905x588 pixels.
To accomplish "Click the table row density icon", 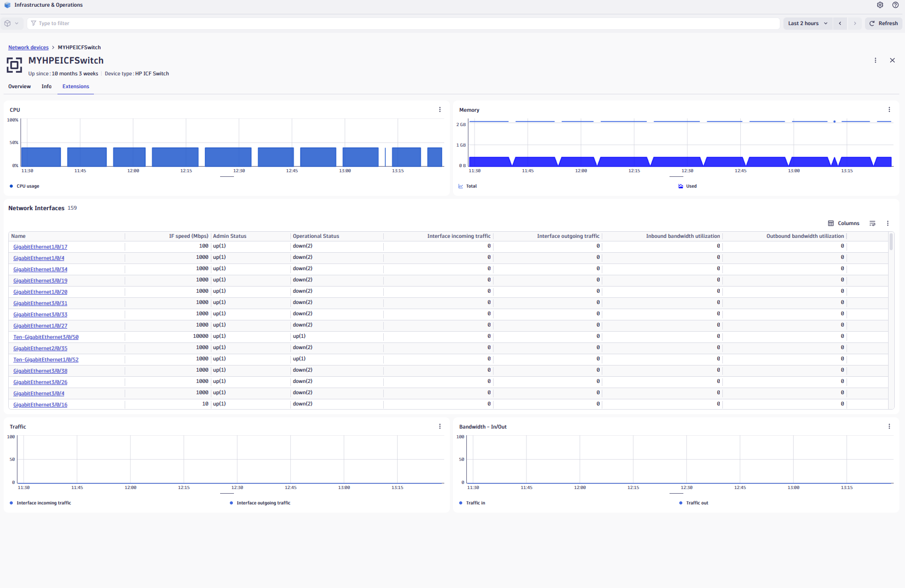I will pyautogui.click(x=872, y=224).
